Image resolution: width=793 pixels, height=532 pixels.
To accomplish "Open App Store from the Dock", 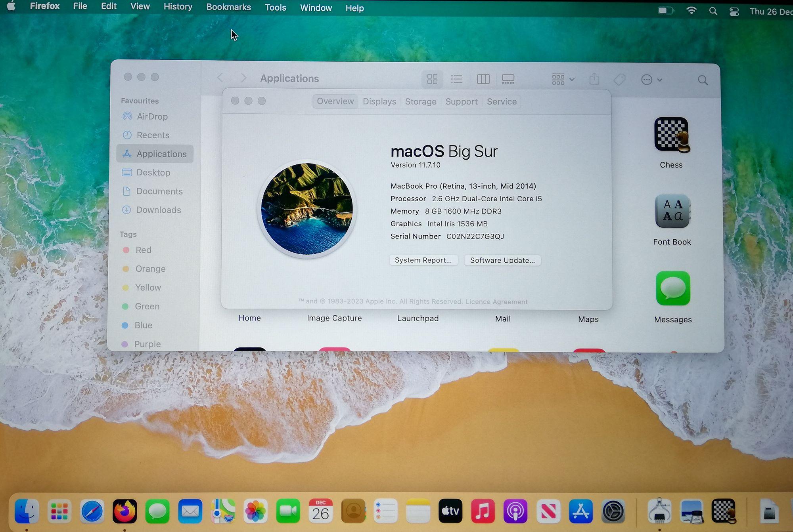I will click(580, 511).
